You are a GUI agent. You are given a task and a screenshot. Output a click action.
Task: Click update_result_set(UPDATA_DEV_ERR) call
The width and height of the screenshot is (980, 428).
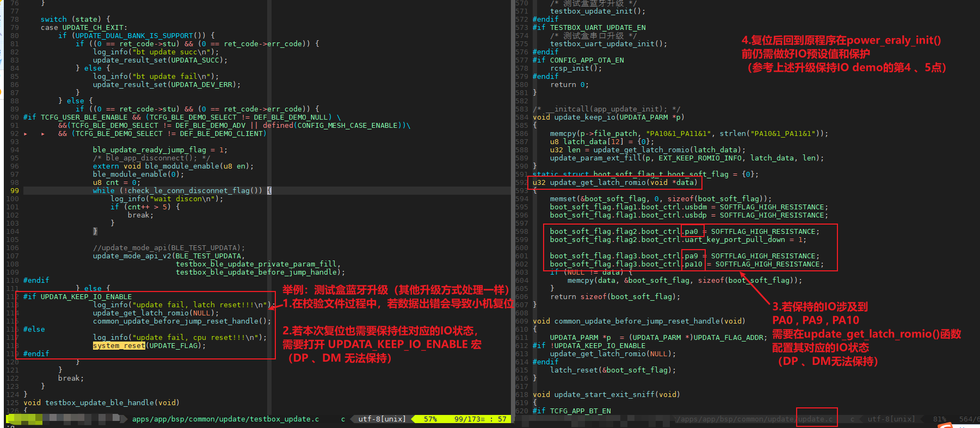[167, 84]
